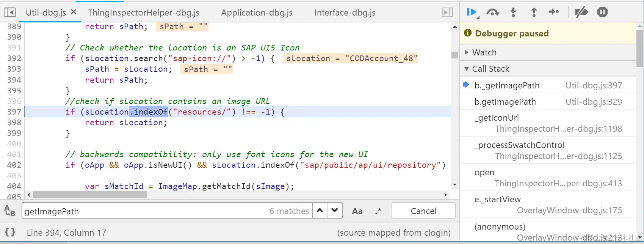Click debugger panel vertical scrollbar thumb
The height and width of the screenshot is (244, 644).
[640, 48]
